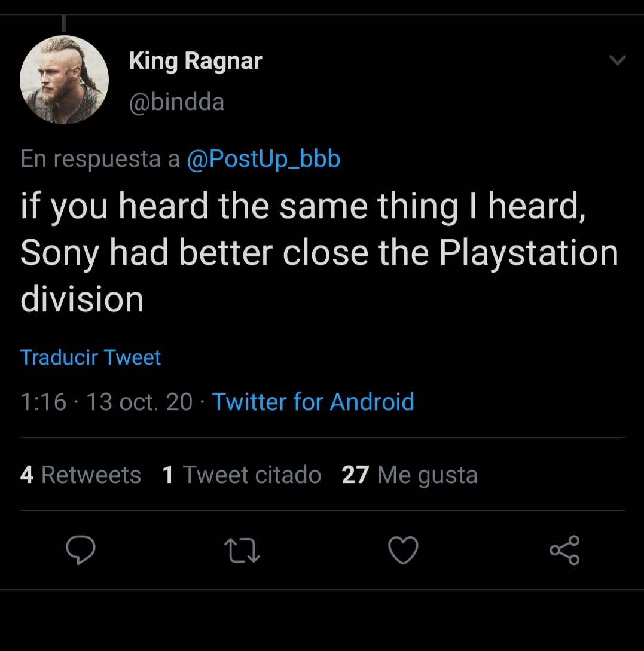Like the tweet with heart icon
This screenshot has width=644, height=651.
403,550
